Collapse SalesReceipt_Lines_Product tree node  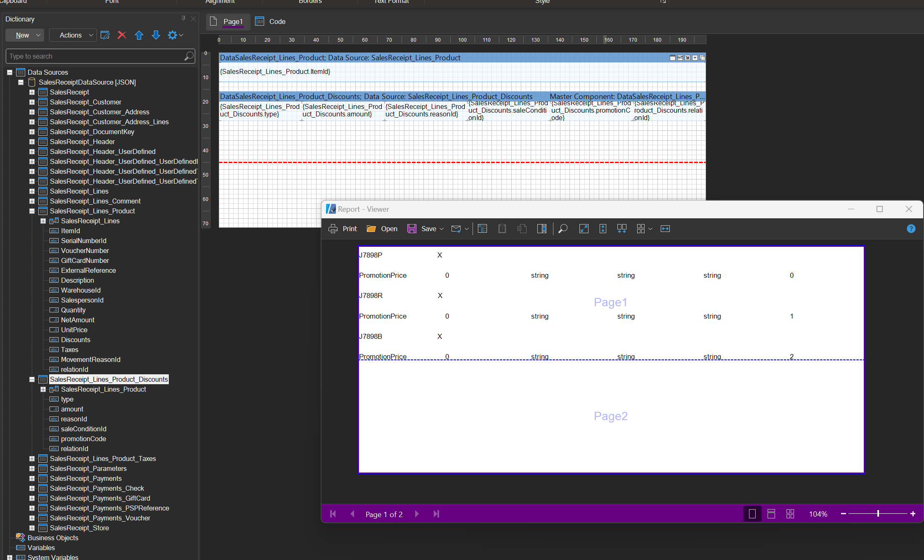pyautogui.click(x=32, y=211)
